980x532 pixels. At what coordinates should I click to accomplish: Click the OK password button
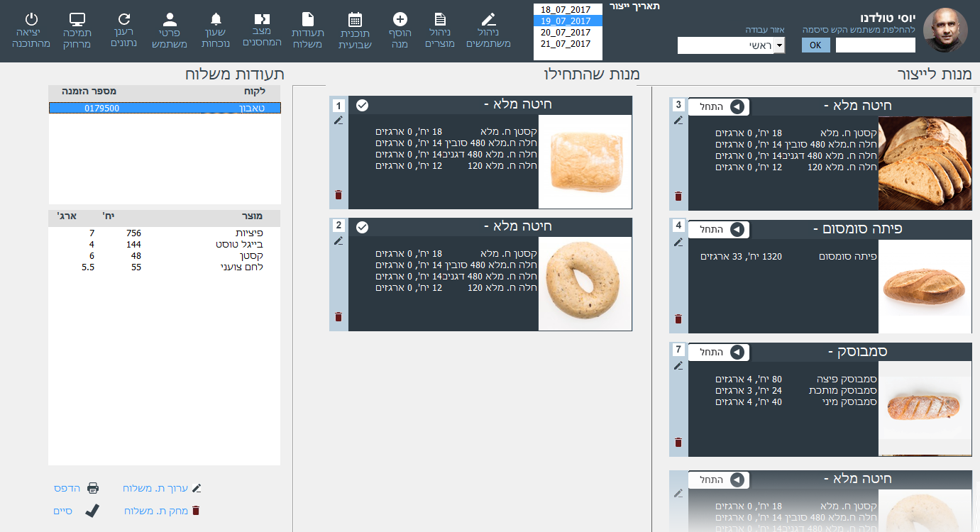pyautogui.click(x=816, y=45)
